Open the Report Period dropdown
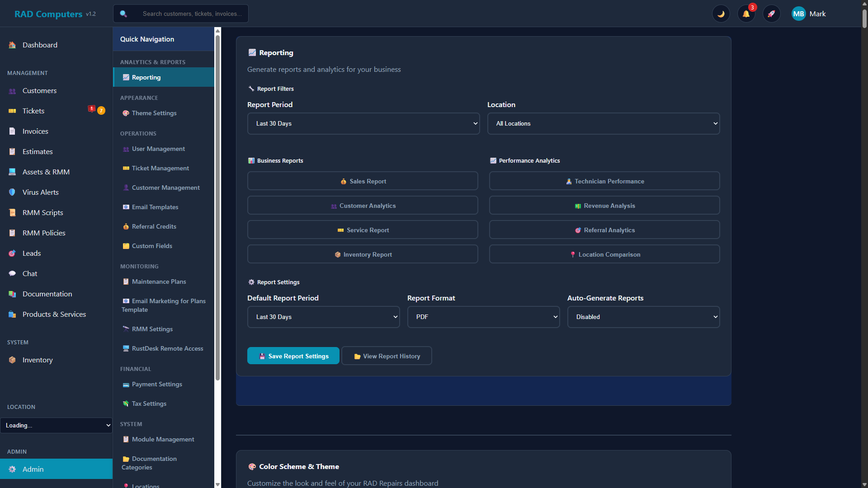The height and width of the screenshot is (488, 868). pyautogui.click(x=363, y=123)
